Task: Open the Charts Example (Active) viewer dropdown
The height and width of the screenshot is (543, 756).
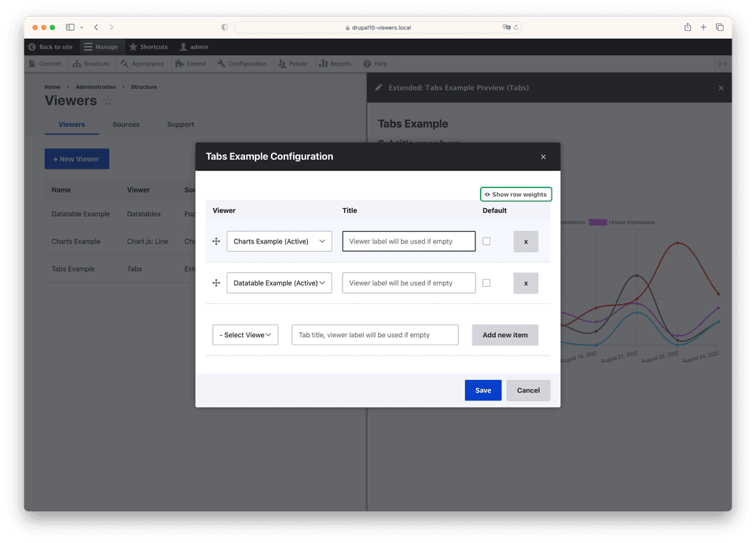Action: [279, 241]
